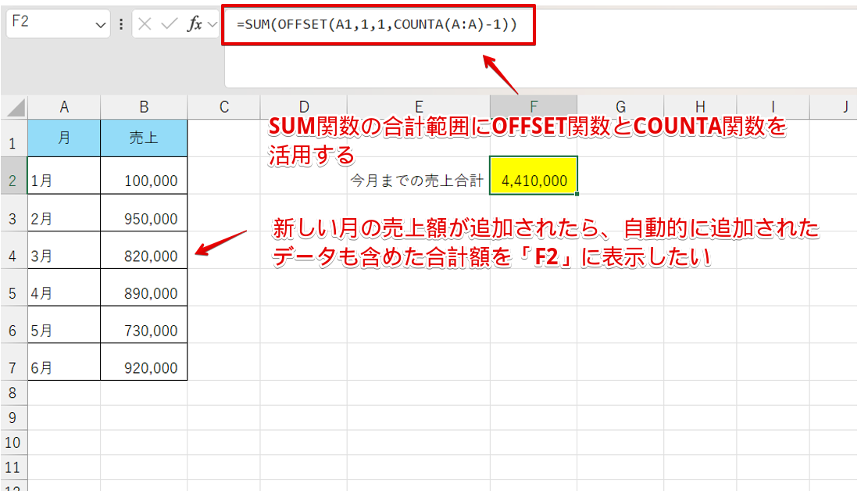Select the 売上 header cell
Image resolution: width=868 pixels, height=491 pixels.
coord(144,136)
